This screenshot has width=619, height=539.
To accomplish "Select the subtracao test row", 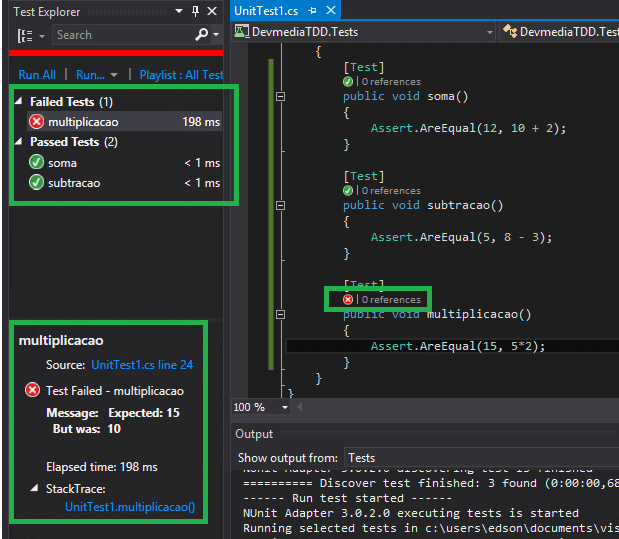I will click(x=124, y=183).
